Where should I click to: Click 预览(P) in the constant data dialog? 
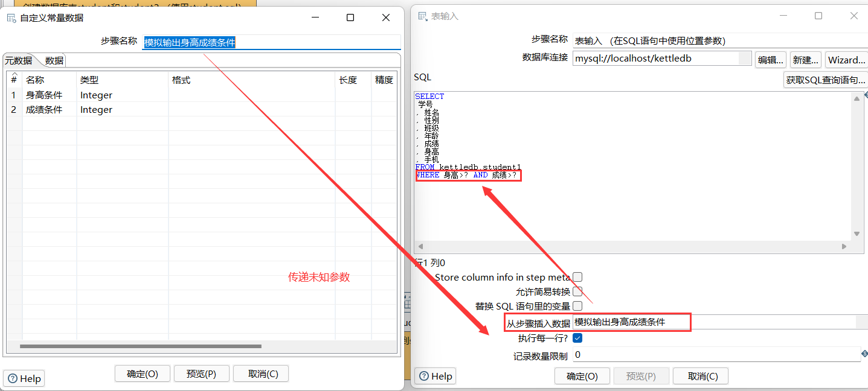pos(201,373)
